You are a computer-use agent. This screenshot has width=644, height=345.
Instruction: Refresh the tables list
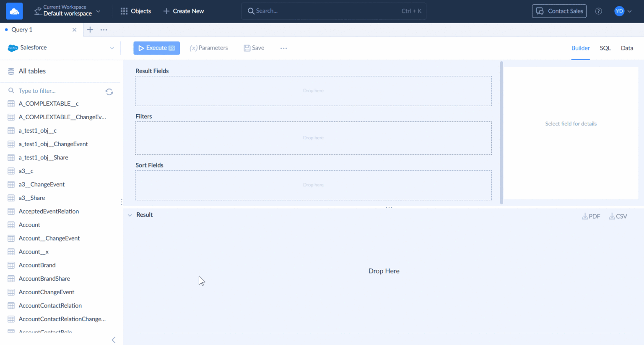[109, 91]
